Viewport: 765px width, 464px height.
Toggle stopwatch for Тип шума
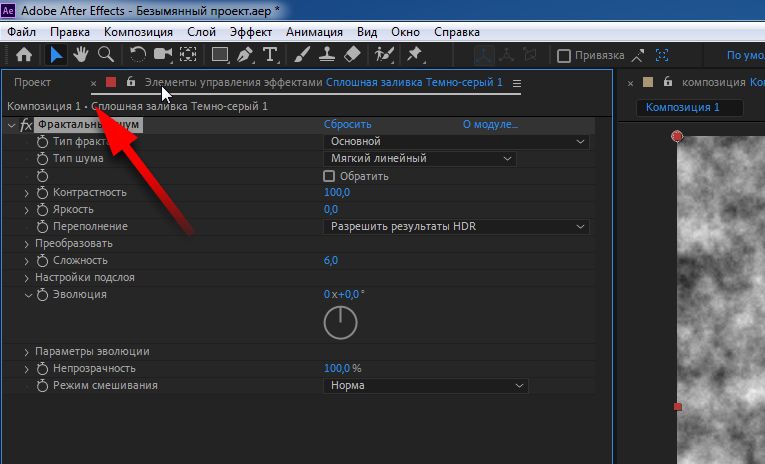click(x=42, y=159)
